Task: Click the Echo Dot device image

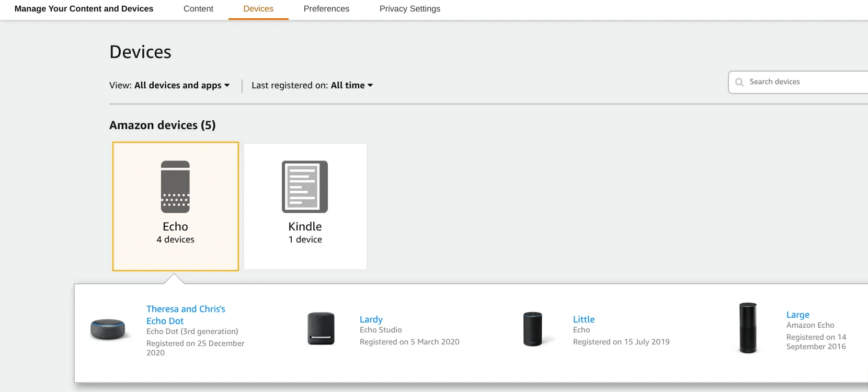Action: (108, 329)
